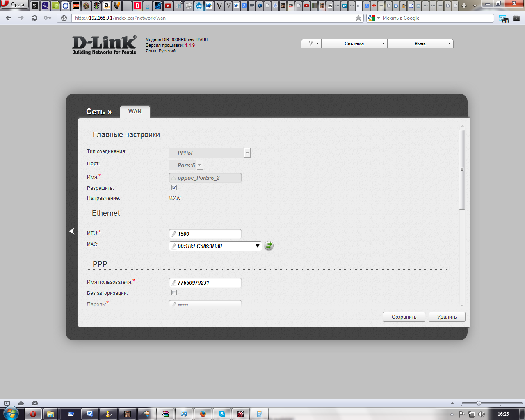525x420 pixels.
Task: Open Firefox from the taskbar
Action: click(x=203, y=414)
